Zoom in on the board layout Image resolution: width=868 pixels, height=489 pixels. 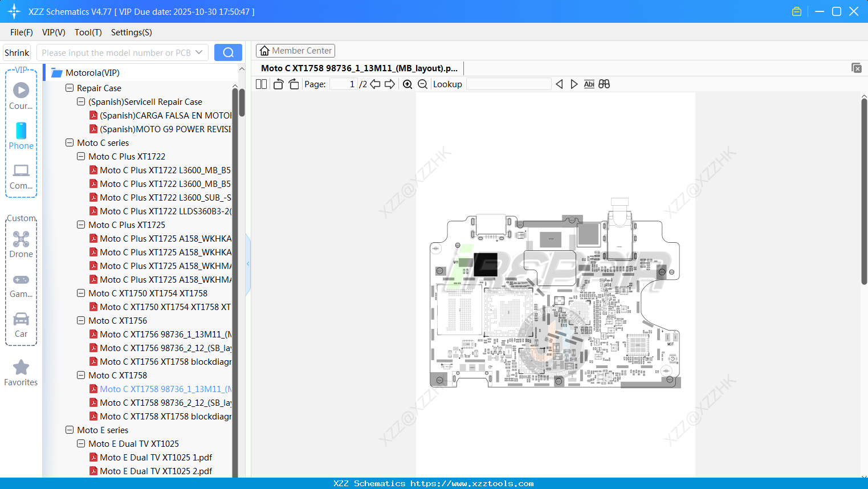pos(407,84)
